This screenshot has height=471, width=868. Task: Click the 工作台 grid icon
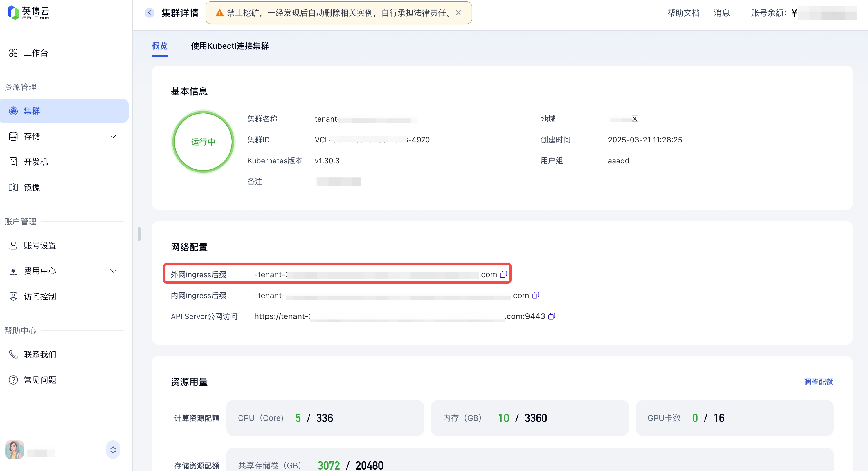click(13, 53)
